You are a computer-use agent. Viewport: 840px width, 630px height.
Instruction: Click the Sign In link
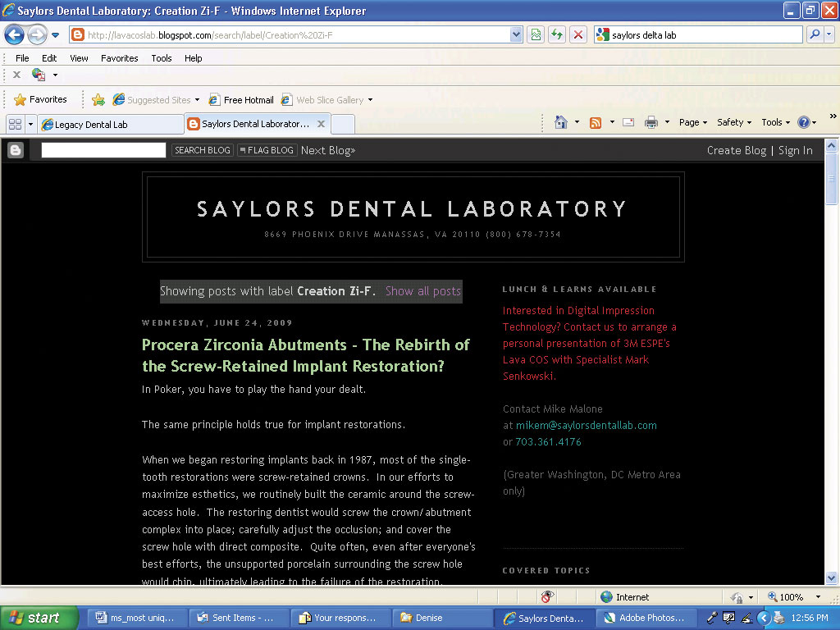coord(796,151)
